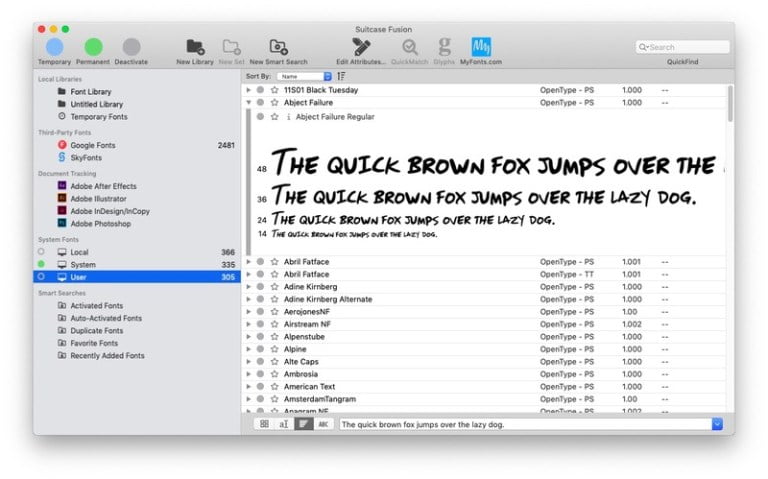Image resolution: width=768 pixels, height=479 pixels.
Task: Collapse the Abject Failure family
Action: [x=249, y=102]
